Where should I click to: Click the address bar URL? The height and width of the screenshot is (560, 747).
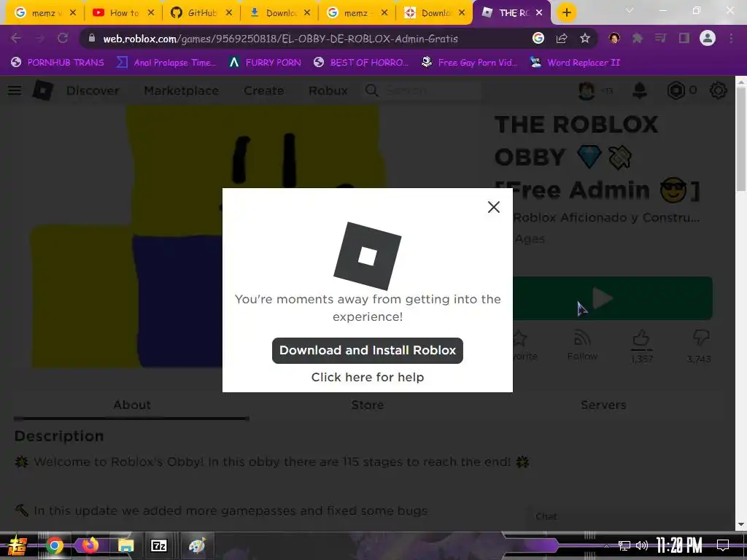tap(280, 39)
